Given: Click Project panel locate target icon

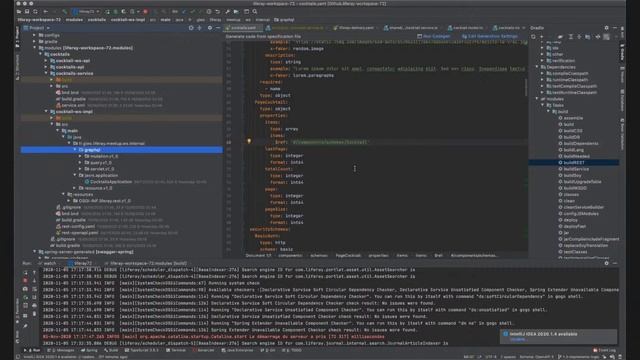Looking at the screenshot, I should (191, 28).
